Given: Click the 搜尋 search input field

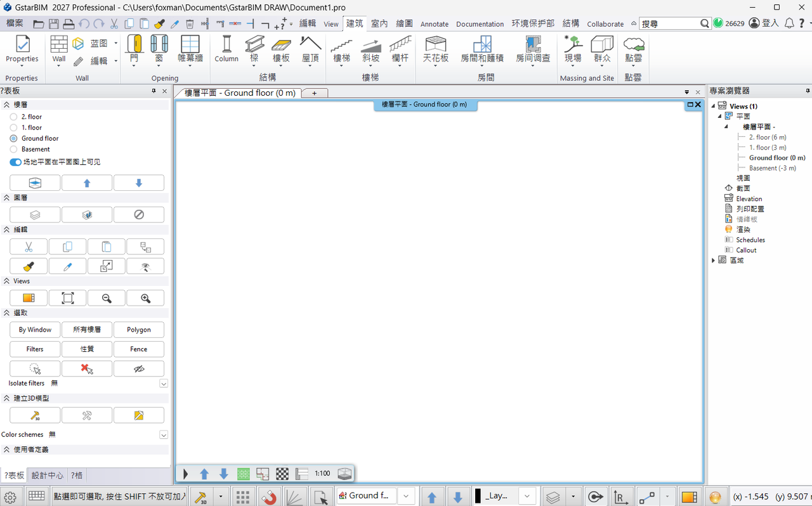Looking at the screenshot, I should point(670,23).
